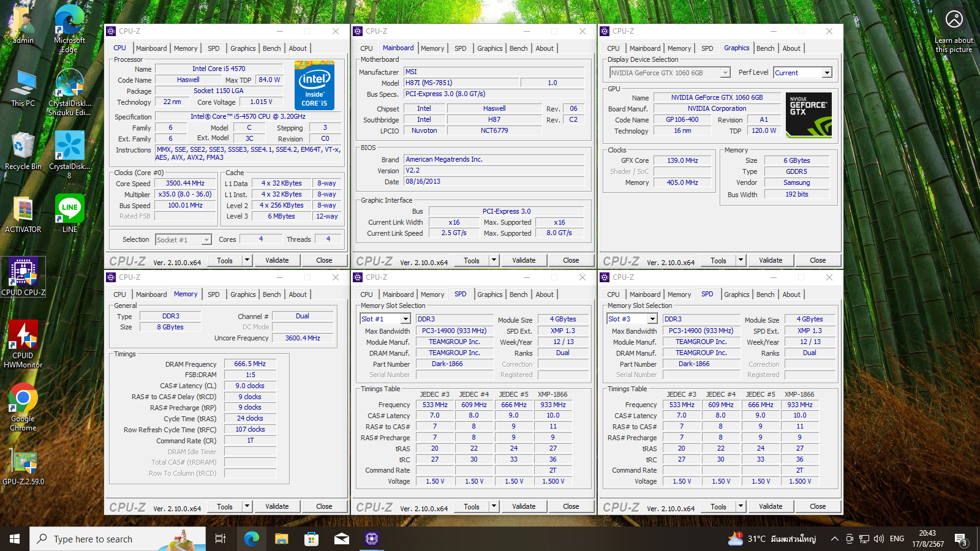Open Task View on the taskbar
The height and width of the screenshot is (551, 980).
(x=221, y=539)
